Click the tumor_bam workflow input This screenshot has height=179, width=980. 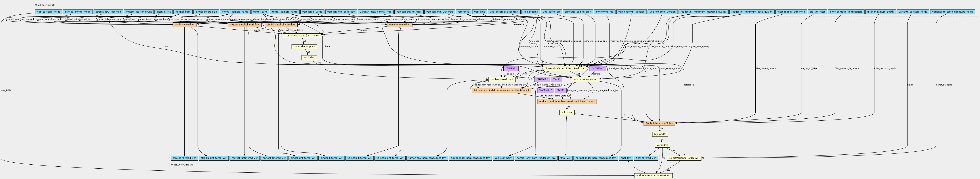pyautogui.click(x=260, y=12)
